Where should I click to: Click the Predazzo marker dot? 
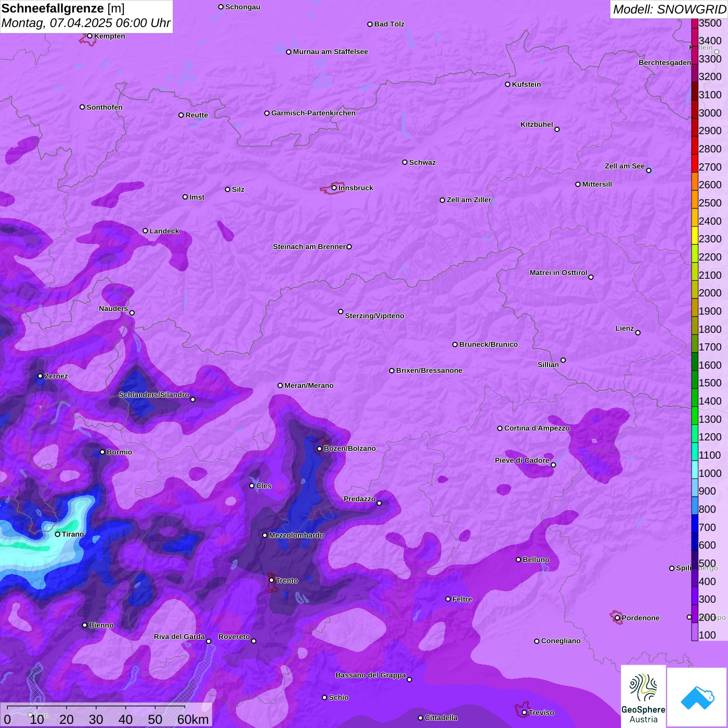[x=379, y=503]
